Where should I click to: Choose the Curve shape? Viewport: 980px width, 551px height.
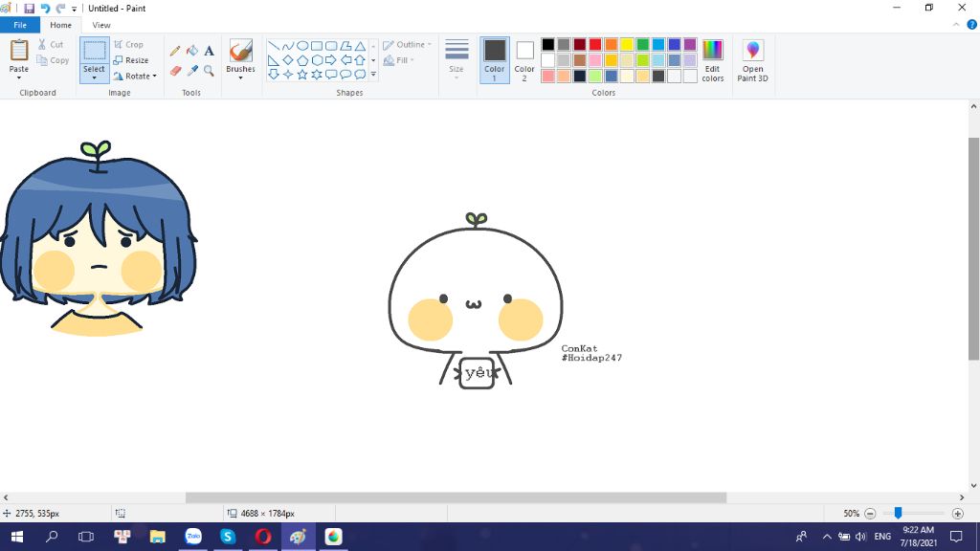287,46
